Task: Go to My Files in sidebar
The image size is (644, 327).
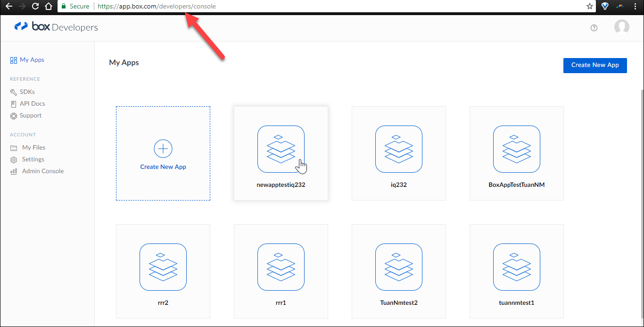Action: pyautogui.click(x=34, y=148)
